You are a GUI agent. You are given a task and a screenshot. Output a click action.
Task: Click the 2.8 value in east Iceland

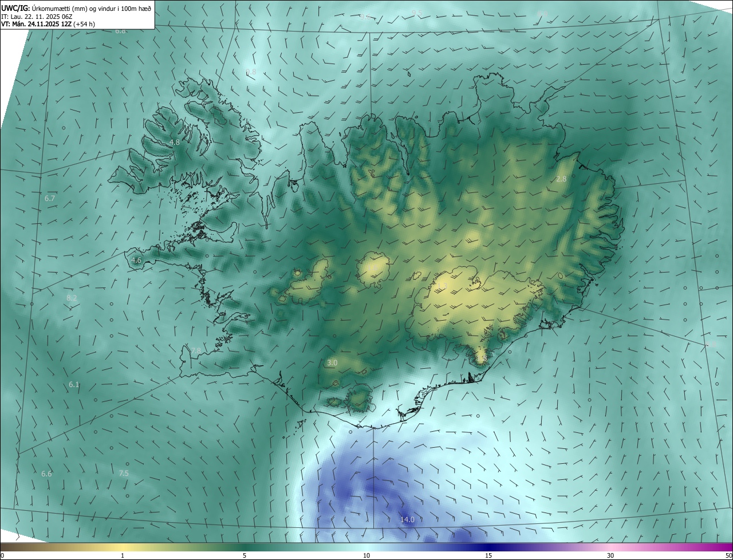561,179
